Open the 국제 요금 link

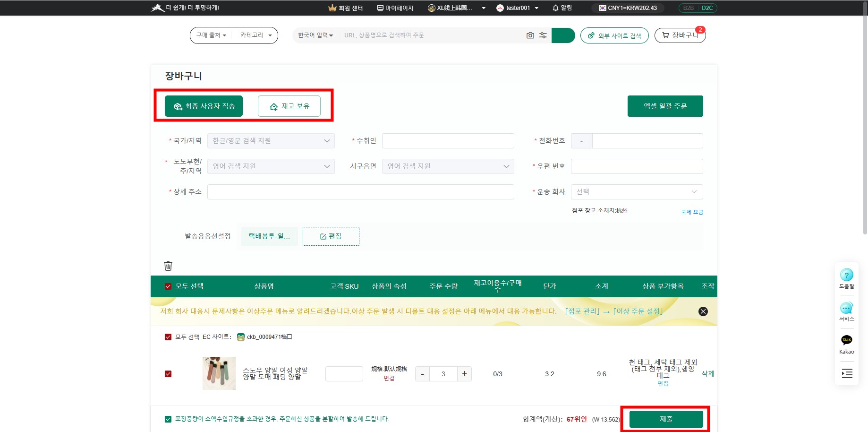pyautogui.click(x=692, y=212)
